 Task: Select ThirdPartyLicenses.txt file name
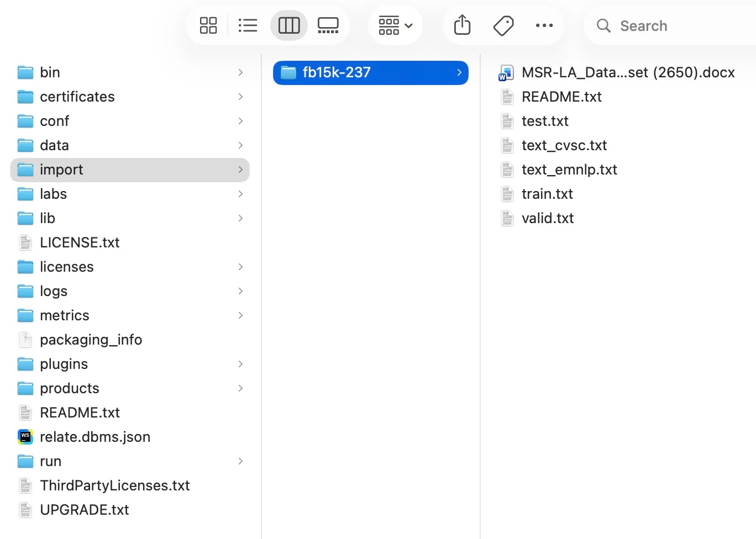coord(115,485)
